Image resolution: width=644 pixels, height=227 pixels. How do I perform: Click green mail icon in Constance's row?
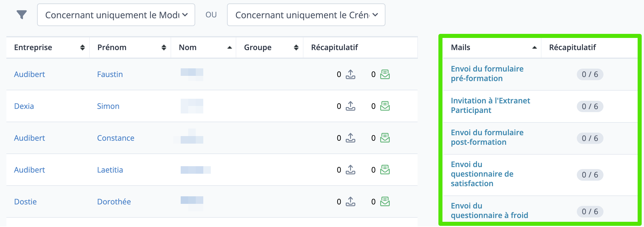tap(385, 138)
